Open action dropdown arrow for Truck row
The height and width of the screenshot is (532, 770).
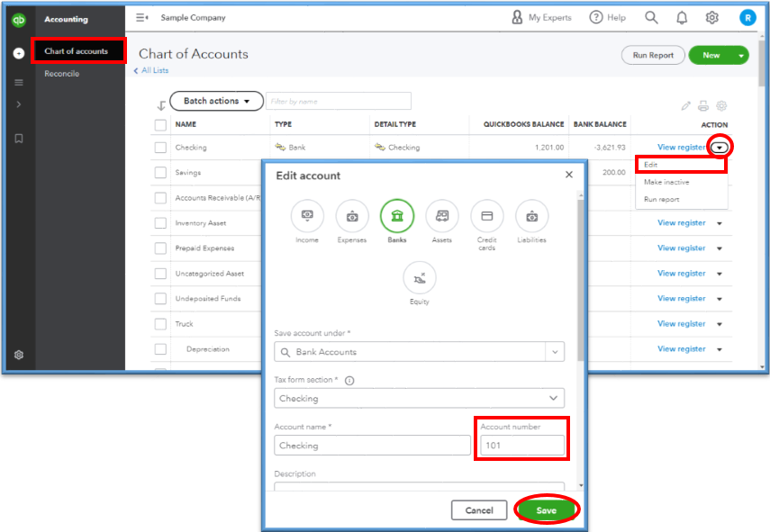point(720,324)
